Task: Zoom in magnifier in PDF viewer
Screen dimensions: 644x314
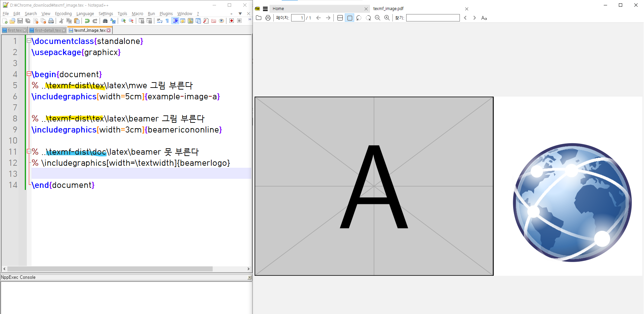Action: click(x=387, y=18)
